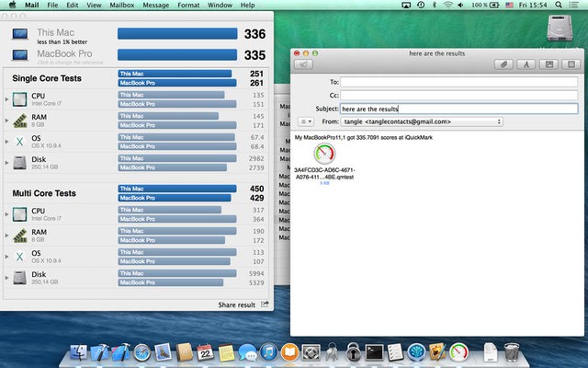
Task: Click the Wi-Fi status icon
Action: click(447, 5)
